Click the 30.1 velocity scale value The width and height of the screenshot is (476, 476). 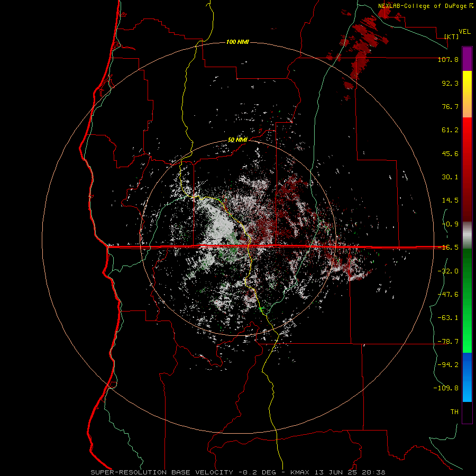[x=450, y=177]
